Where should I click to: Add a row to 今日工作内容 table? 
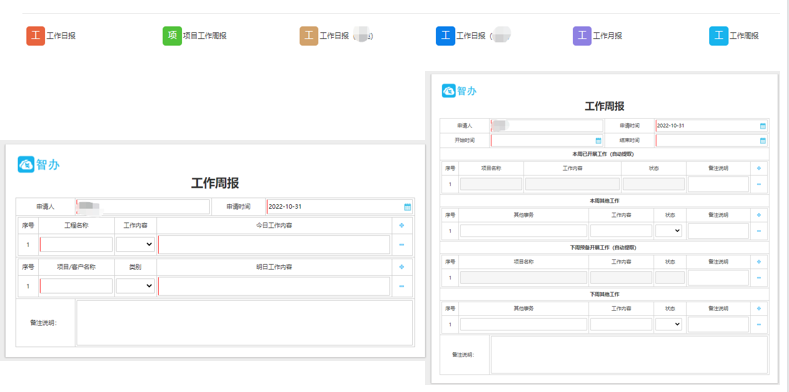pyautogui.click(x=402, y=225)
